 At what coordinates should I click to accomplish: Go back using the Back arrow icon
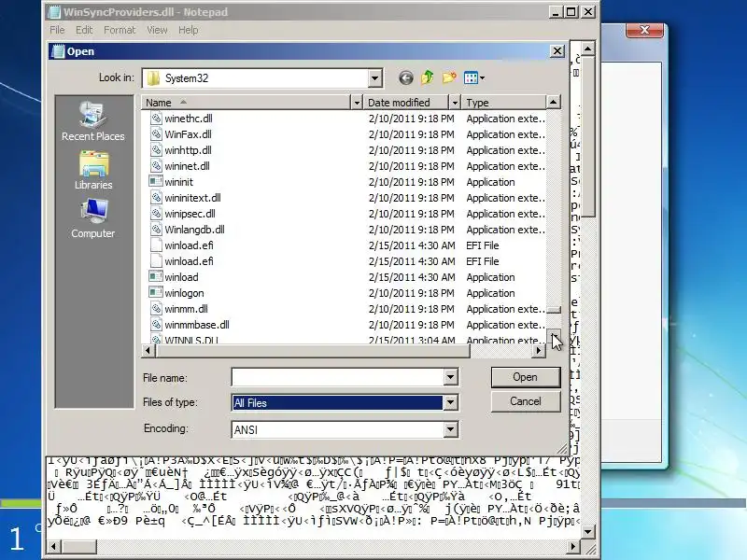(x=406, y=77)
